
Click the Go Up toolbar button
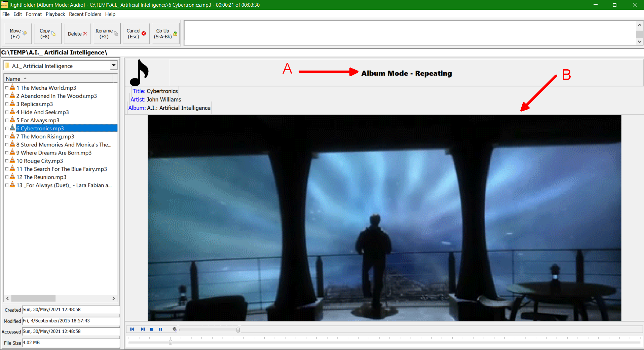(x=166, y=34)
